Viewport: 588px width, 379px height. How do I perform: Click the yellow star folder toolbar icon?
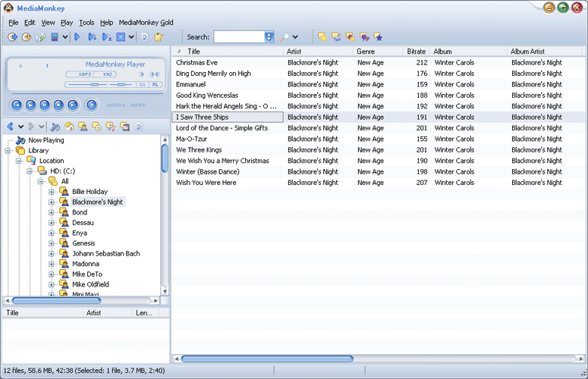click(322, 36)
